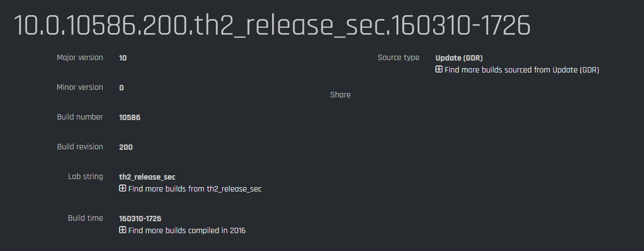Click the Build revision label

[80, 147]
